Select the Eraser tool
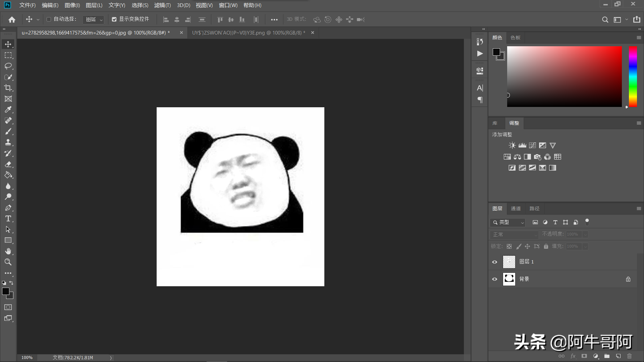 8,164
